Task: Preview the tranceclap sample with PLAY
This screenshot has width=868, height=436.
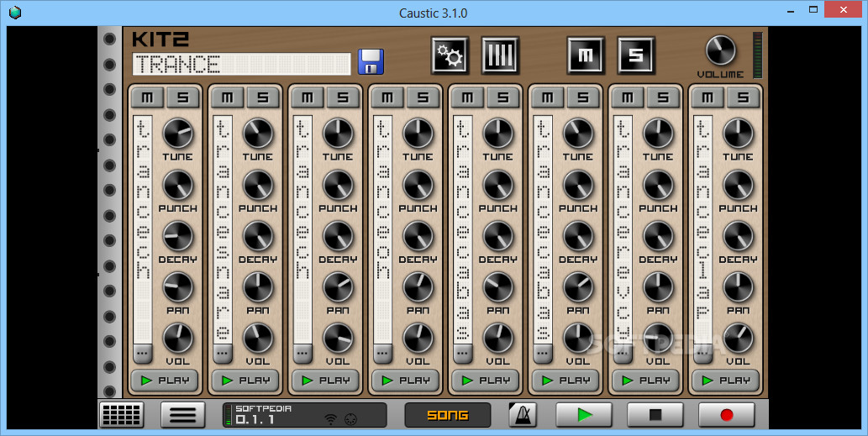Action: click(x=726, y=380)
